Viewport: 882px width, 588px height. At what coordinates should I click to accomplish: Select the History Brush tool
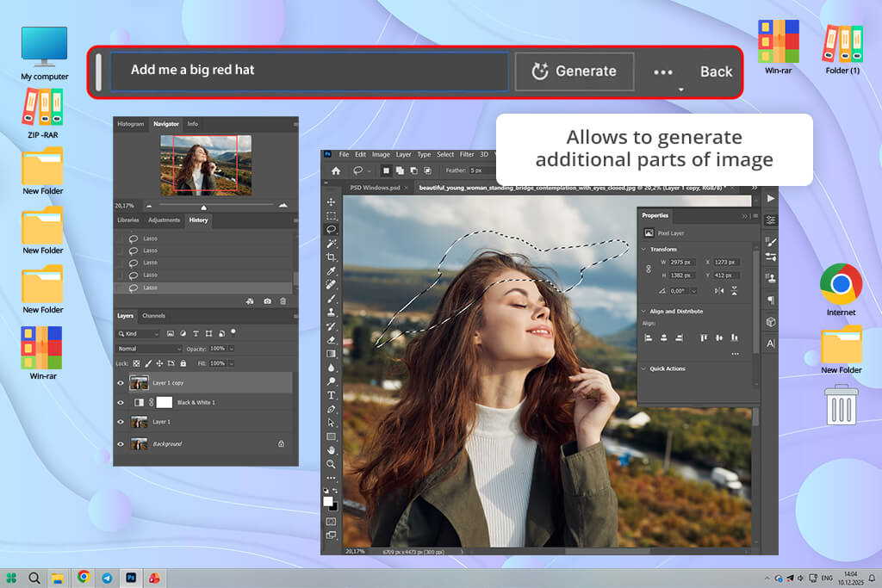point(331,326)
